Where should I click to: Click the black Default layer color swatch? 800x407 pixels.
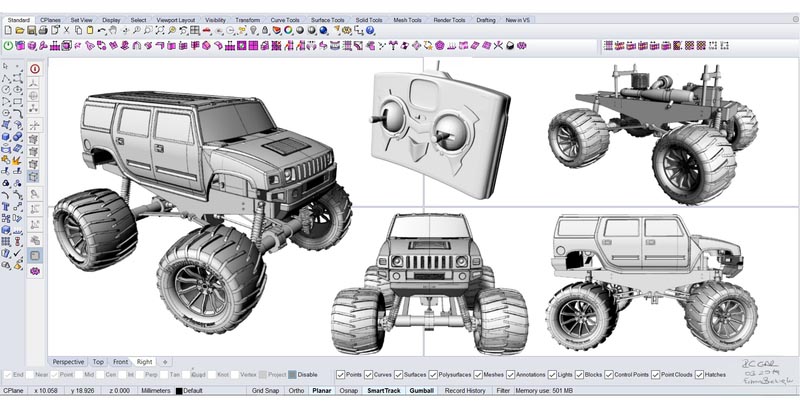coord(179,391)
